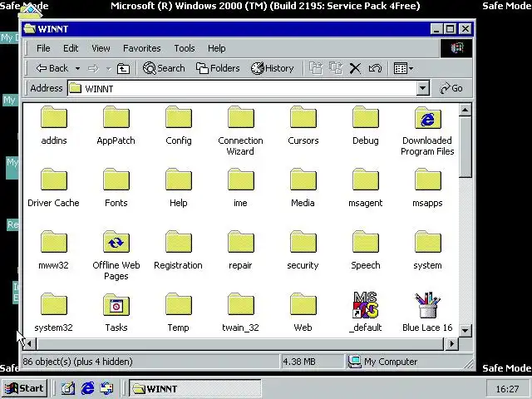Open the Favorites menu
The width and height of the screenshot is (532, 399).
[141, 48]
